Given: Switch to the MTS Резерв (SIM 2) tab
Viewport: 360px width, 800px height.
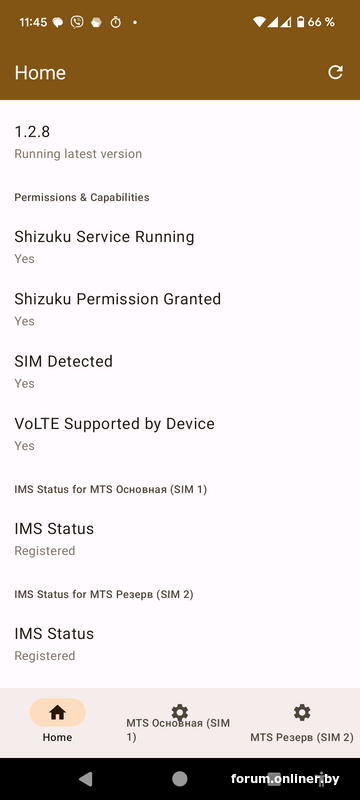Looking at the screenshot, I should (302, 723).
